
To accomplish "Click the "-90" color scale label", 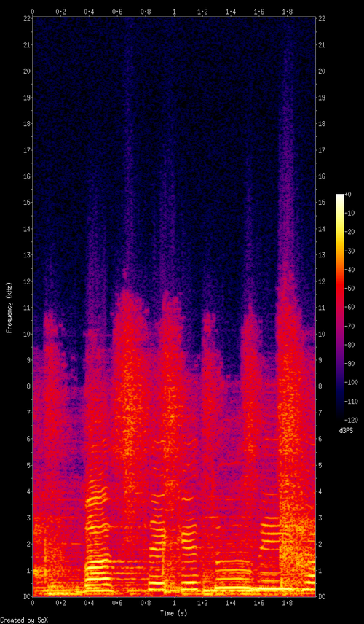I will tap(351, 364).
